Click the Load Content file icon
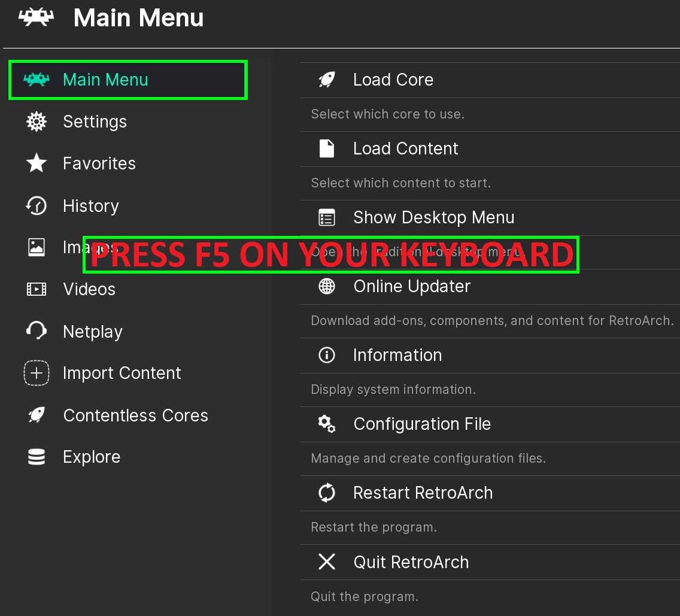This screenshot has height=616, width=680. (327, 148)
